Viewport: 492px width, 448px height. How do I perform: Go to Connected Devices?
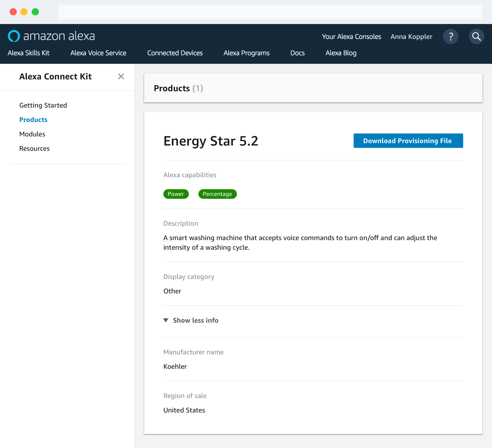tap(175, 53)
